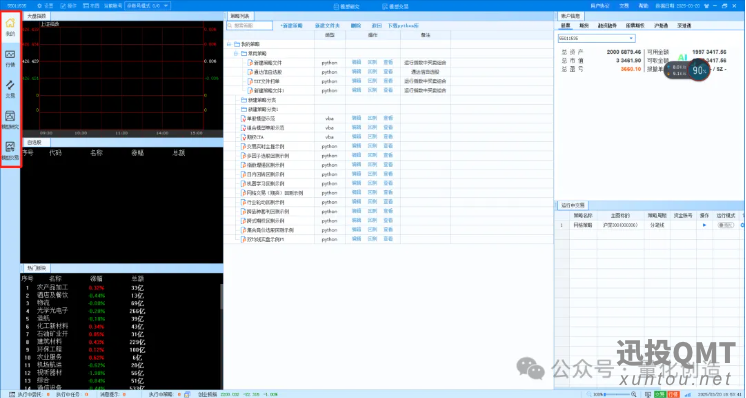Click the 新建文件夹 button
This screenshot has height=398, width=746.
click(x=327, y=26)
